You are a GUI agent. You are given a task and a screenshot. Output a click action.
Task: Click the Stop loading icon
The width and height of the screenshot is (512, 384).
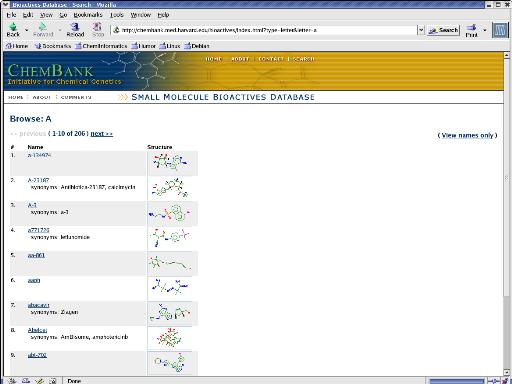[98, 27]
